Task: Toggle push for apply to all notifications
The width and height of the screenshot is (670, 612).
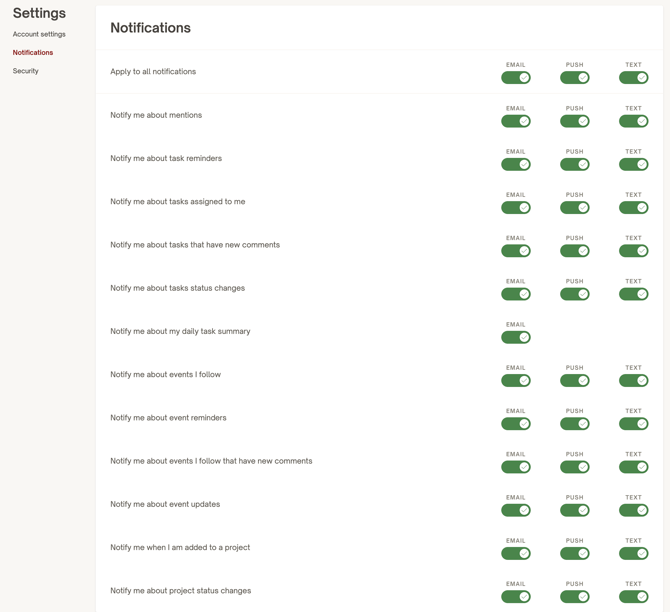Action: point(575,78)
